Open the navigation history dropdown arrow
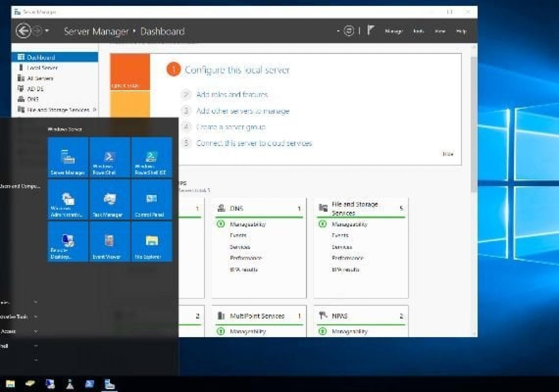The height and width of the screenshot is (392, 559). [x=47, y=31]
